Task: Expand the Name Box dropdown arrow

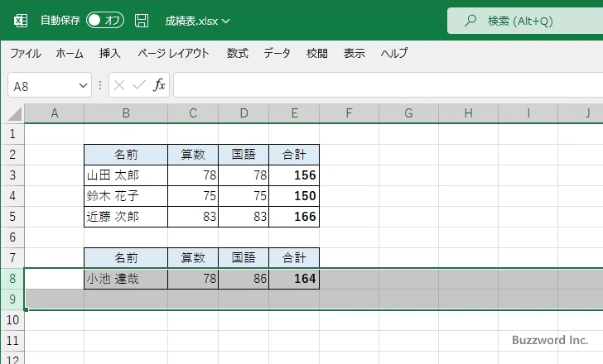Action: (x=83, y=85)
